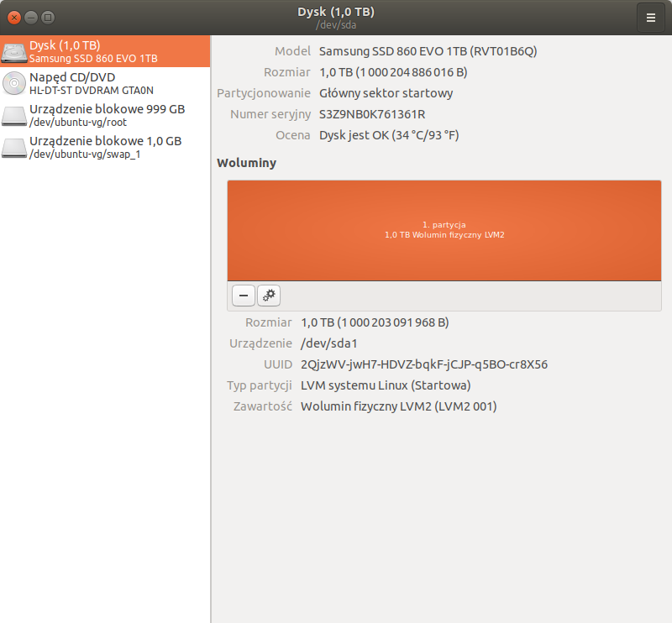Minimize the Disks window
The image size is (672, 623).
click(31, 18)
